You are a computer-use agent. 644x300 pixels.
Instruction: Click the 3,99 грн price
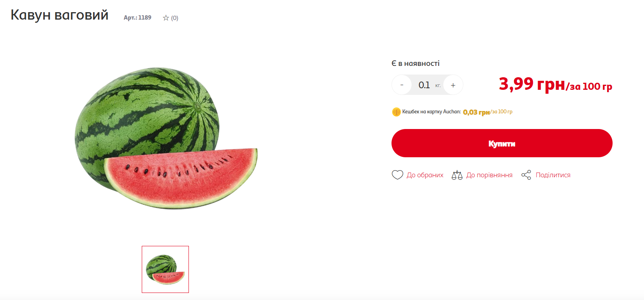(532, 84)
